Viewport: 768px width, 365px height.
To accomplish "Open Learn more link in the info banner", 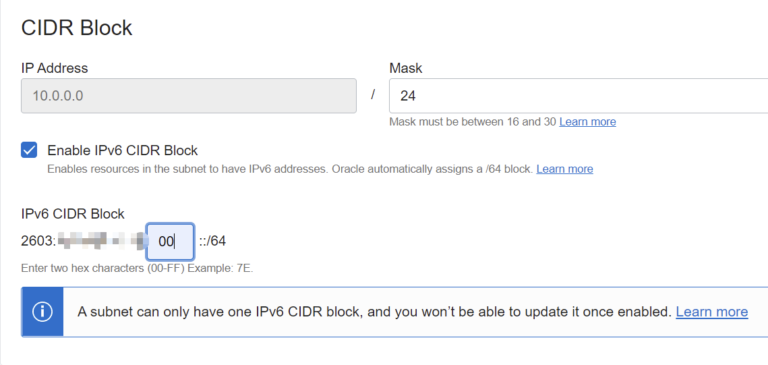I will point(712,312).
